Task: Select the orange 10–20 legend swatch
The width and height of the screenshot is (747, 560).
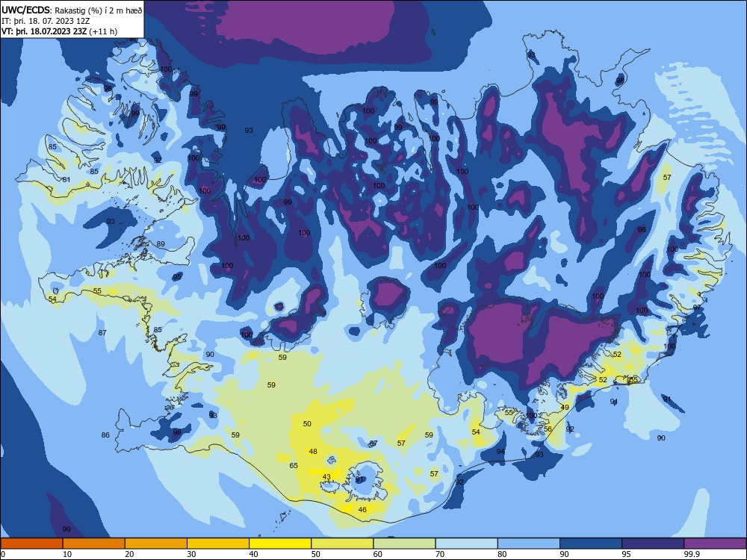Action: [x=94, y=544]
